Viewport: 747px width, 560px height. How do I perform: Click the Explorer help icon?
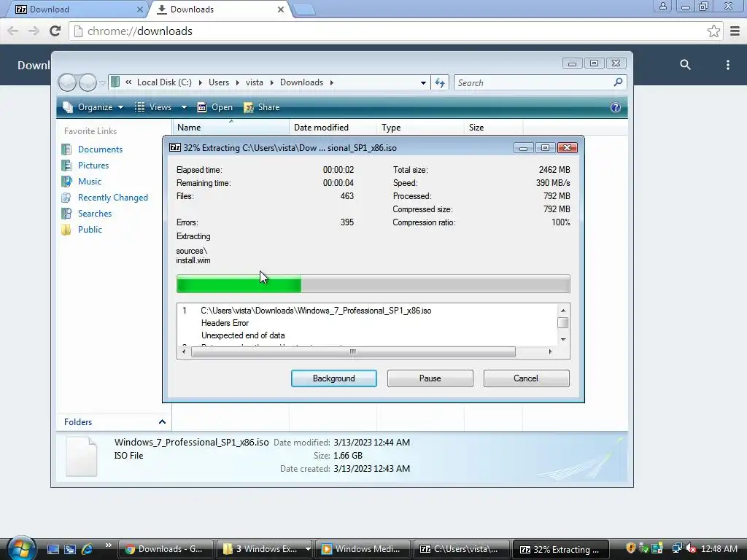pos(616,107)
